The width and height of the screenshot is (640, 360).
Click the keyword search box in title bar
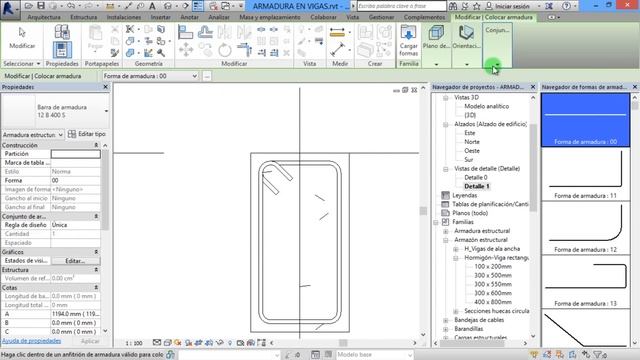click(x=402, y=6)
